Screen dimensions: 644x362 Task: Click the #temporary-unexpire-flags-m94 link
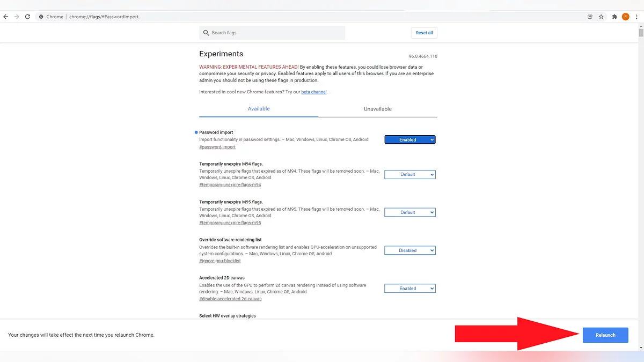(x=230, y=185)
